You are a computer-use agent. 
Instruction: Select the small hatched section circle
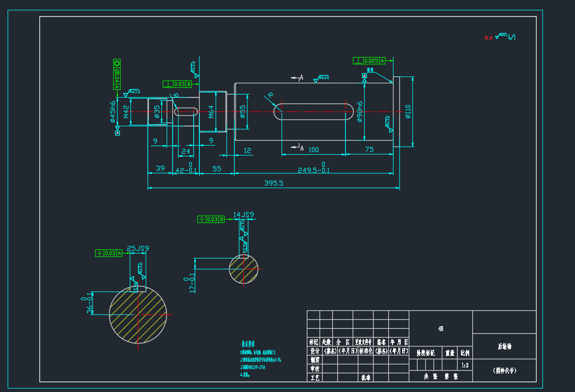coord(243,269)
